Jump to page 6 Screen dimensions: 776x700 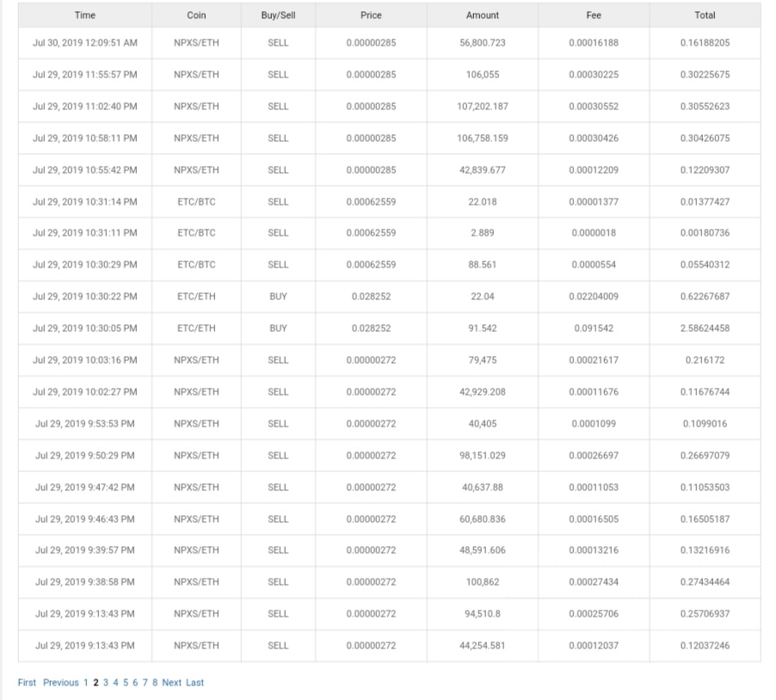coord(135,683)
